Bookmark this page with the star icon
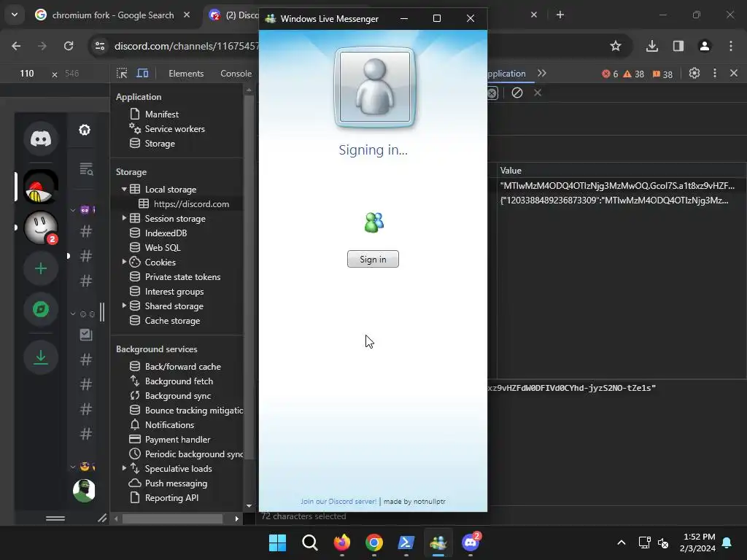The image size is (747, 560). [x=616, y=46]
